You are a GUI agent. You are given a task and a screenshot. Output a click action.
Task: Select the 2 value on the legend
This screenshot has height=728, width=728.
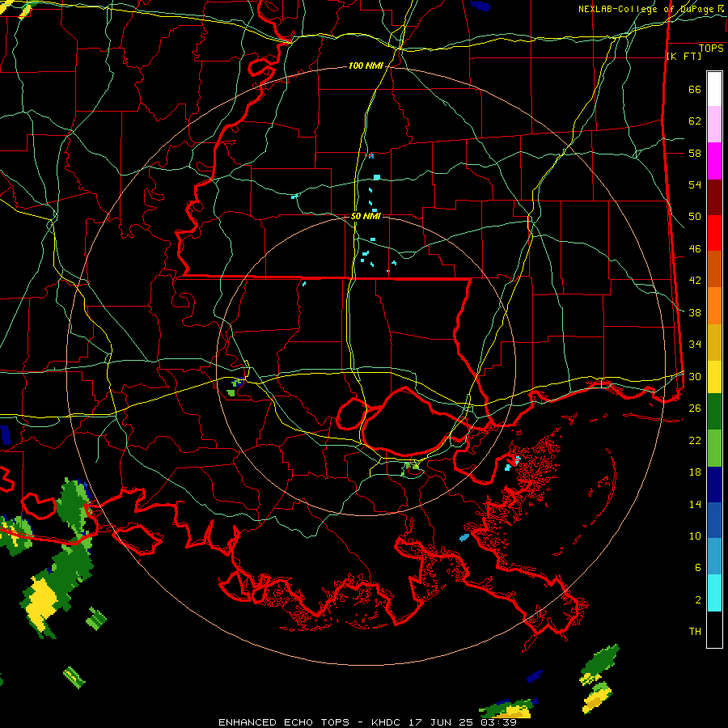click(698, 600)
